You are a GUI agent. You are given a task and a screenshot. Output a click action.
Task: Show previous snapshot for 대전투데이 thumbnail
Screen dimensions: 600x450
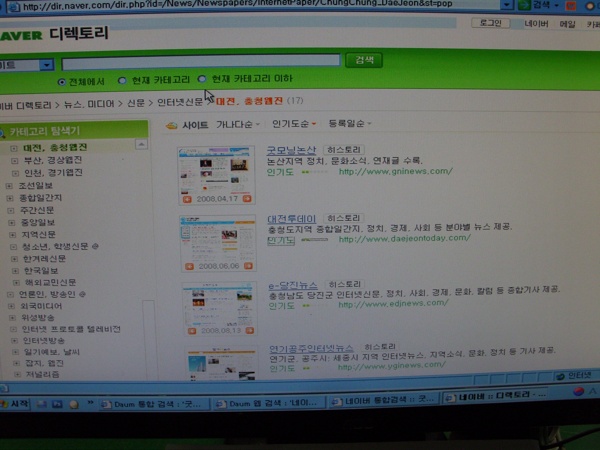[189, 266]
